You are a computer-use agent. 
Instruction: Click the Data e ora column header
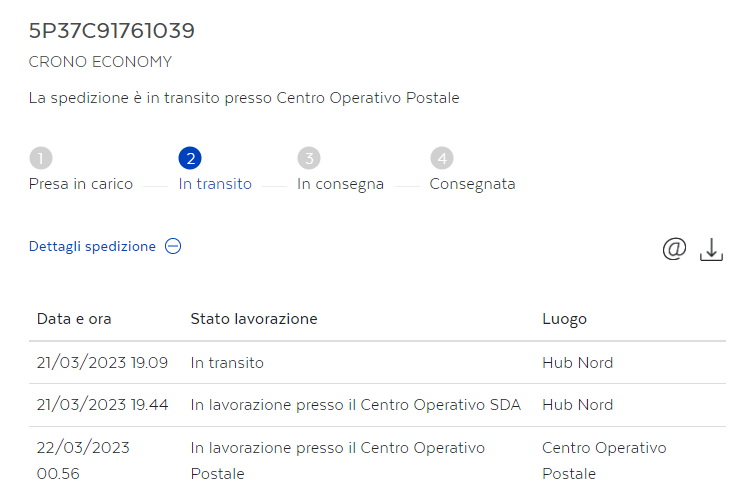tap(74, 319)
